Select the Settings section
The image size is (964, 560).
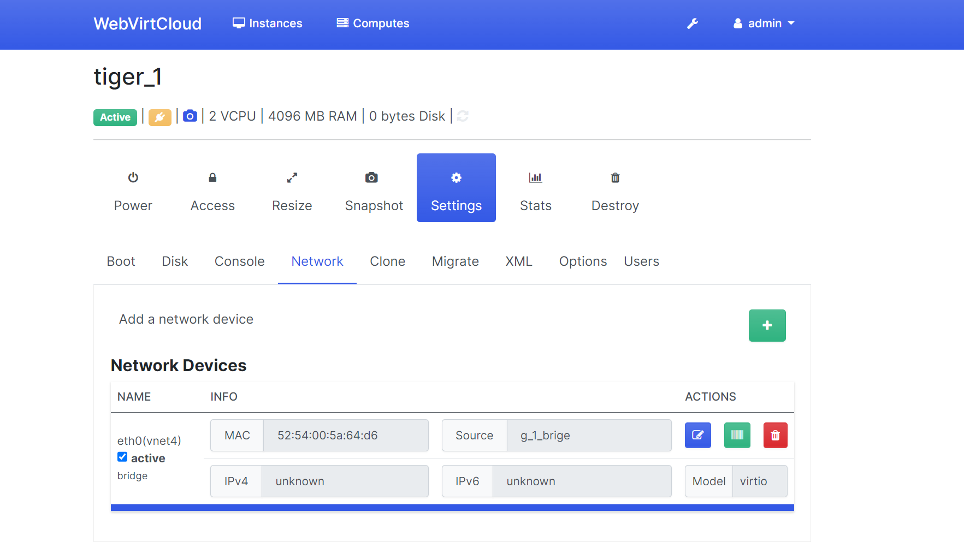click(x=456, y=188)
